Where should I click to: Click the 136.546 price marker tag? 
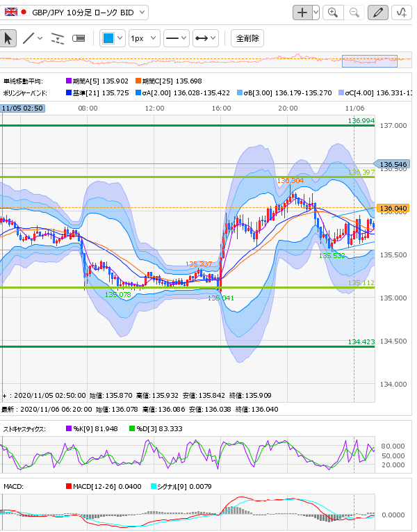point(392,165)
